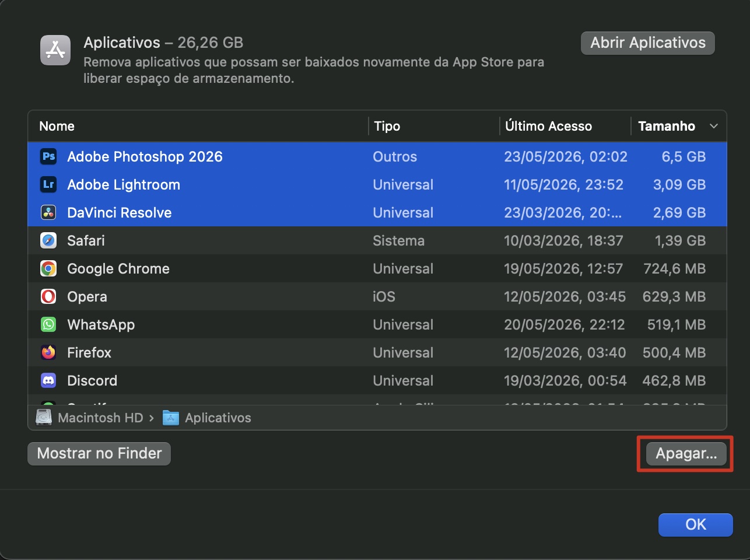Screen dimensions: 750x560
Task: Click the Discord app icon
Action: 48,380
